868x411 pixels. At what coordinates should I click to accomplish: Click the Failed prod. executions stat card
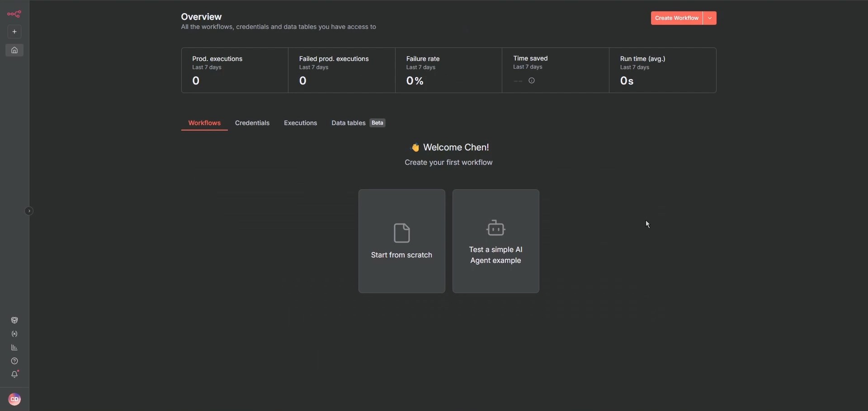pyautogui.click(x=342, y=70)
